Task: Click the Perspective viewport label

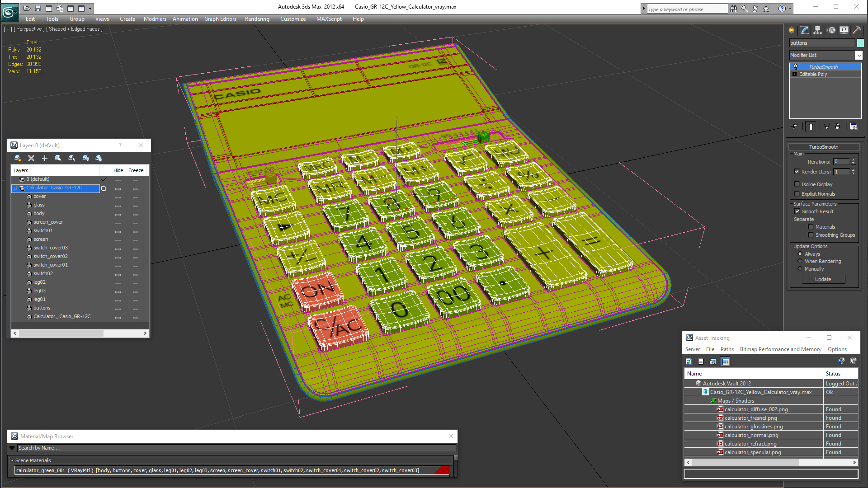Action: tap(29, 29)
